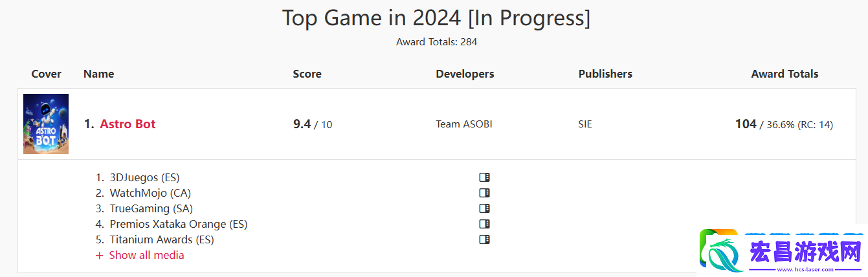Click the 104 award total value
This screenshot has width=868, height=277.
[x=746, y=124]
